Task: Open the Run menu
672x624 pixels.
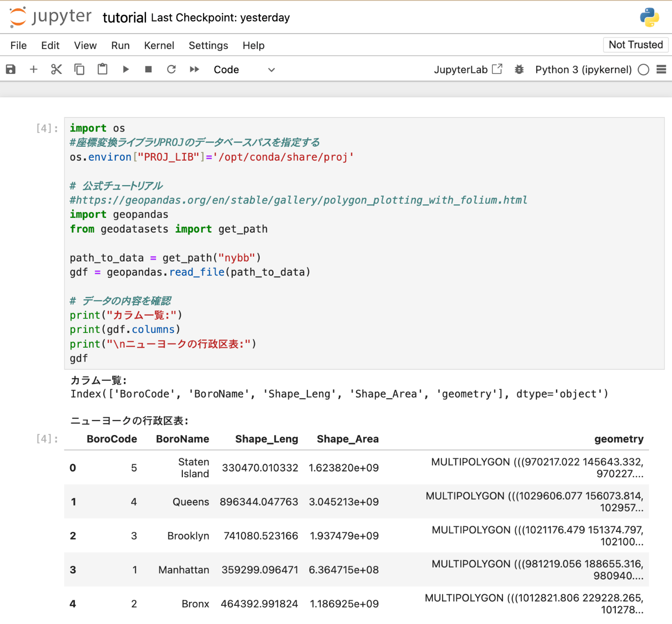Action: pyautogui.click(x=120, y=46)
